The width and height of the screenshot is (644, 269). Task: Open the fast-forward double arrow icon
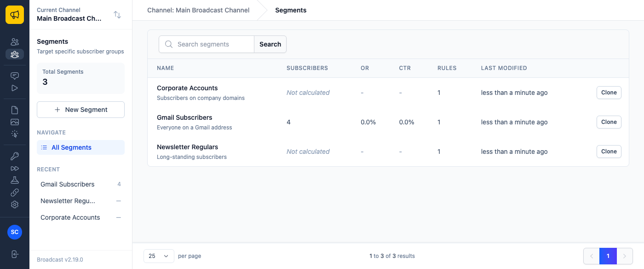click(x=15, y=168)
